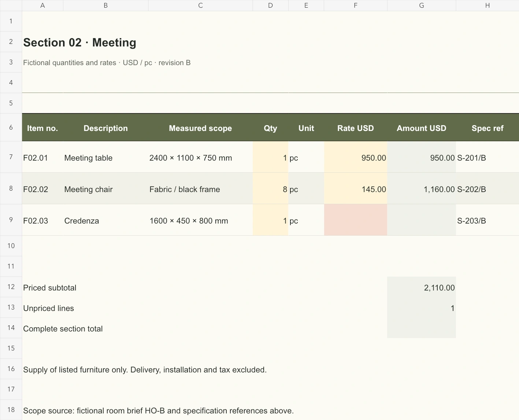The width and height of the screenshot is (519, 420).
Task: Click the 'Unit' header cell
Action: (306, 128)
